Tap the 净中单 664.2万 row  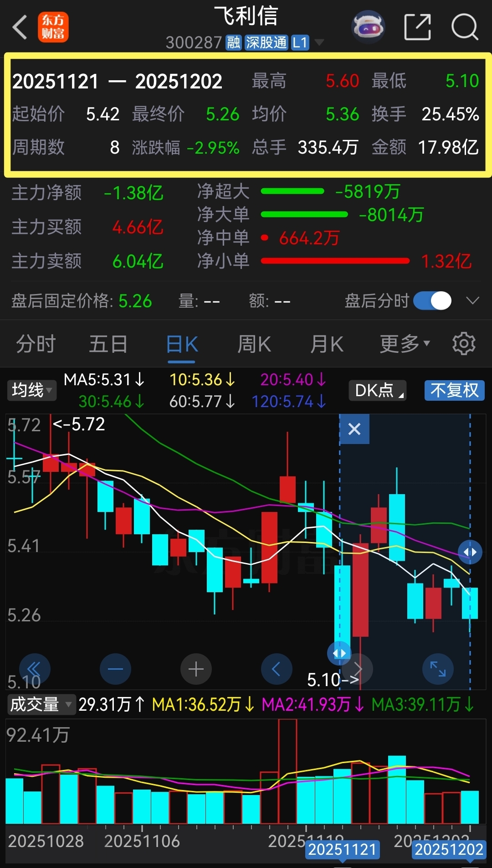[x=268, y=238]
